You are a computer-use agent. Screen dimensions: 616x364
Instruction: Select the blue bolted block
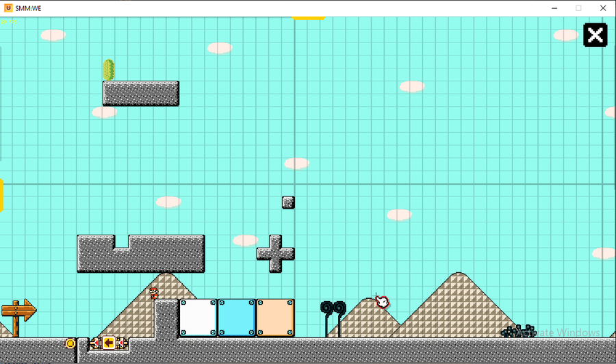tap(237, 317)
